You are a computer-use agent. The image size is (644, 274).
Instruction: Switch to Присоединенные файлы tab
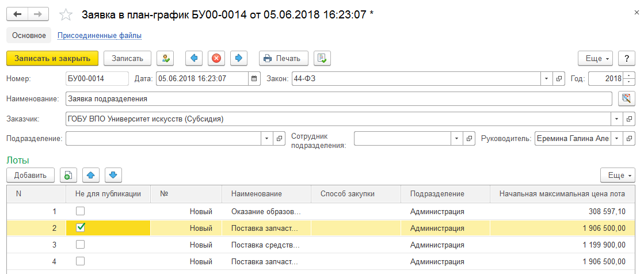click(100, 36)
